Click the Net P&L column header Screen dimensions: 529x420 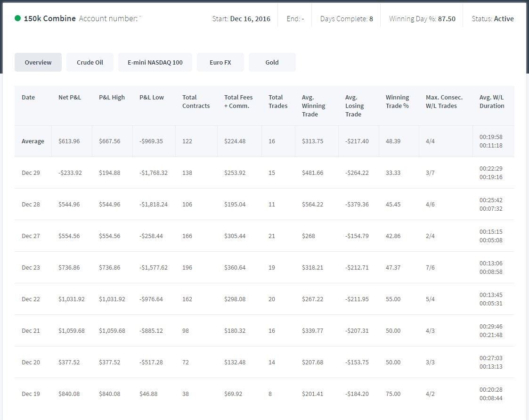pos(70,97)
